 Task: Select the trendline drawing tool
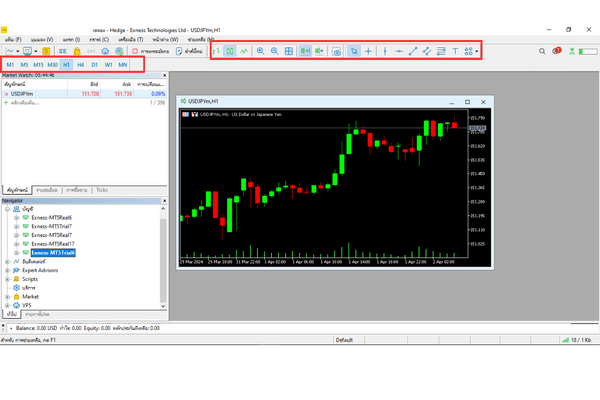414,50
